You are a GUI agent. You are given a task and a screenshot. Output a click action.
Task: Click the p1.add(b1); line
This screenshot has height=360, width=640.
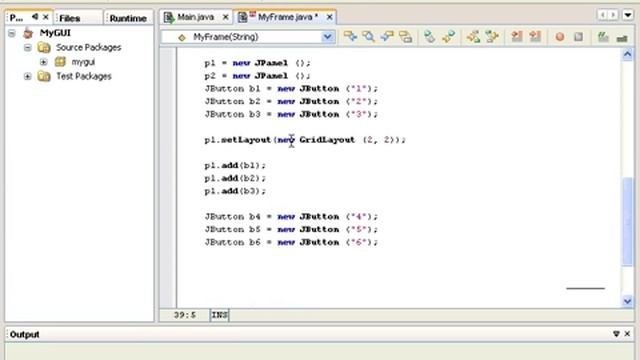[235, 165]
